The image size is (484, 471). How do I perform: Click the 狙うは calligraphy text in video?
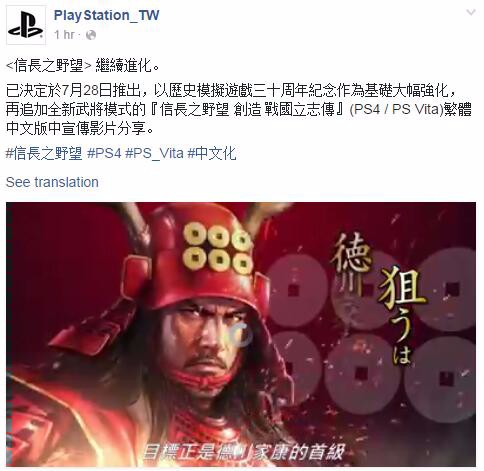(402, 314)
